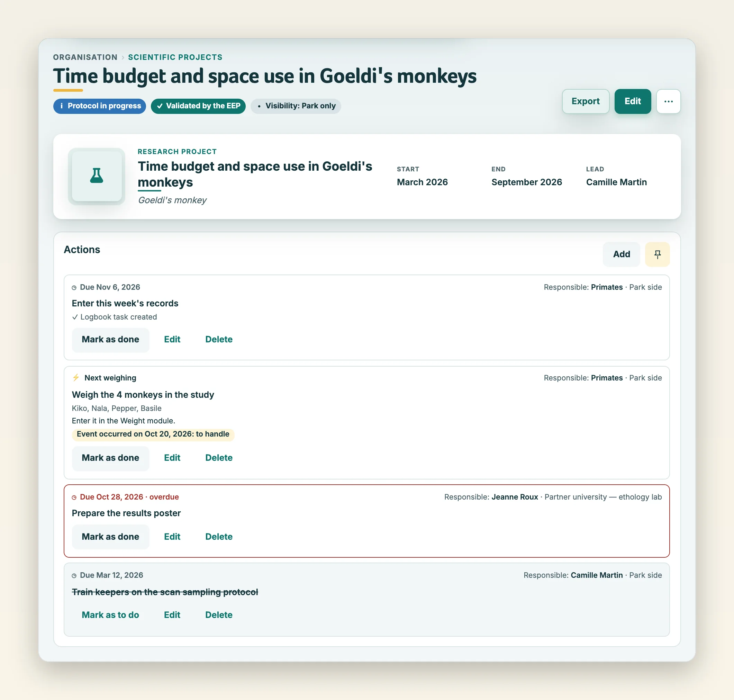Export the project
Viewport: 734px width, 700px height.
click(586, 101)
